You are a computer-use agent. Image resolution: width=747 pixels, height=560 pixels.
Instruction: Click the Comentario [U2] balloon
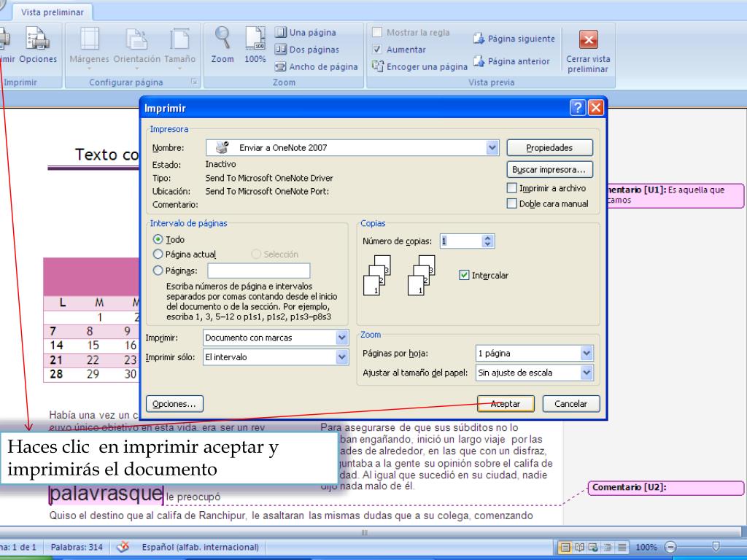(665, 488)
